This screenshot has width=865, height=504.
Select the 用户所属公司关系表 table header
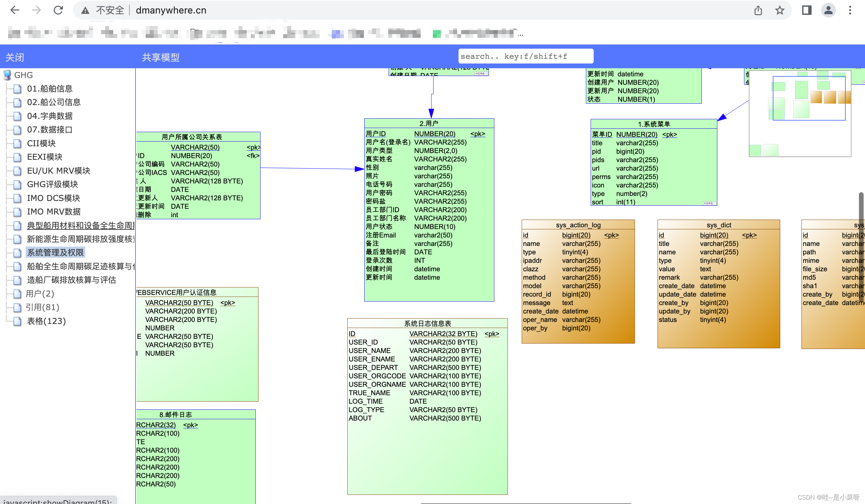198,137
